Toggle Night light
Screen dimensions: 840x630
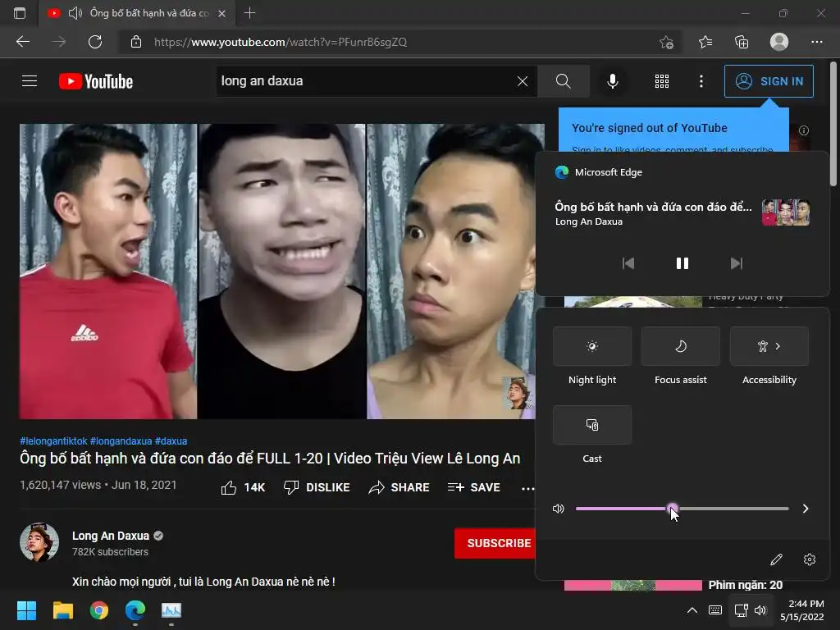[x=592, y=346]
